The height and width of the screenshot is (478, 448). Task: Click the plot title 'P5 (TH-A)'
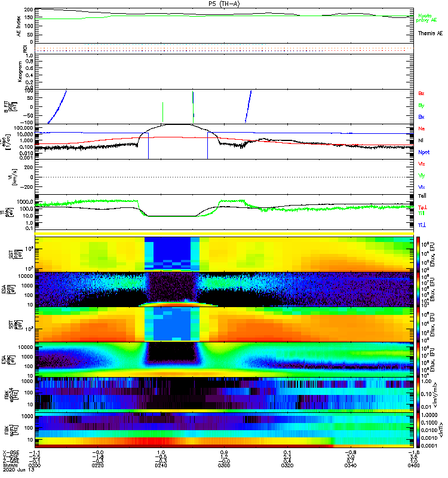[223, 4]
